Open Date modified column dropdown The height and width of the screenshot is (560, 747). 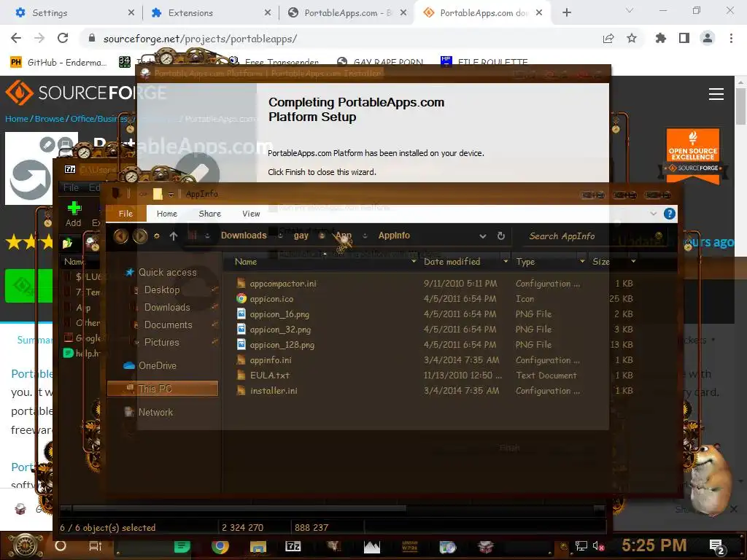[x=506, y=262]
